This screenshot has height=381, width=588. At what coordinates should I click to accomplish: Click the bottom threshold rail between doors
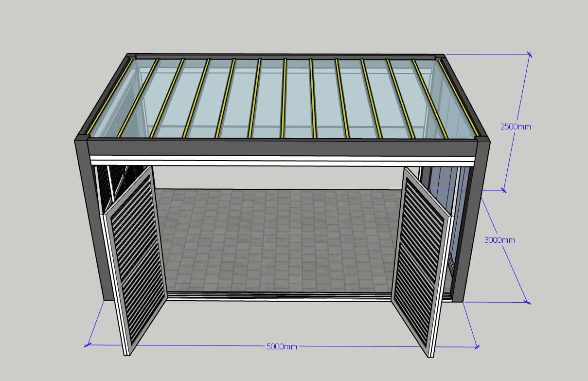[280, 296]
